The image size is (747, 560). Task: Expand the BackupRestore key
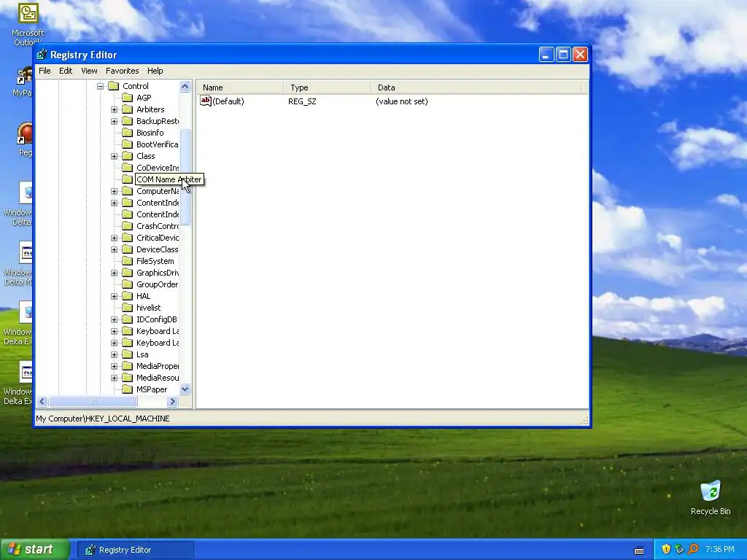click(x=115, y=122)
